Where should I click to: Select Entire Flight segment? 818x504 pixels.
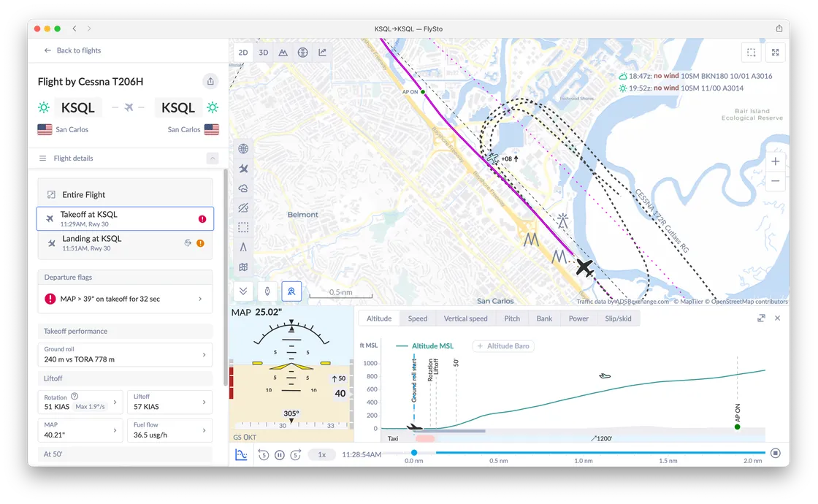125,194
